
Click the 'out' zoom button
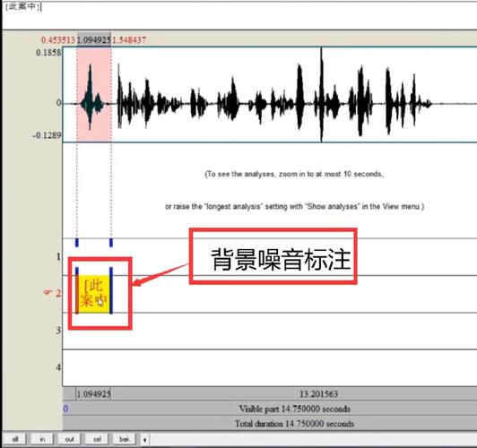click(x=70, y=439)
